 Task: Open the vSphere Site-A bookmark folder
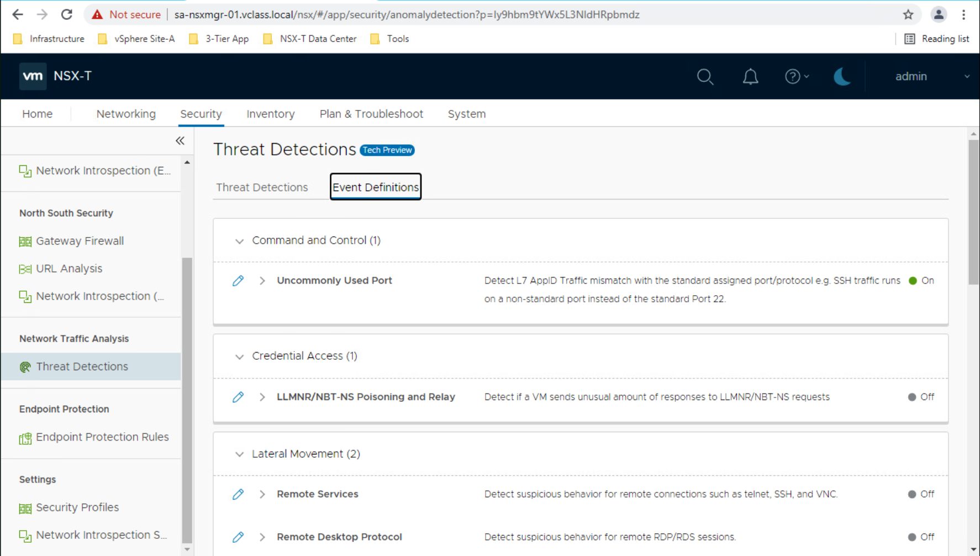(136, 39)
